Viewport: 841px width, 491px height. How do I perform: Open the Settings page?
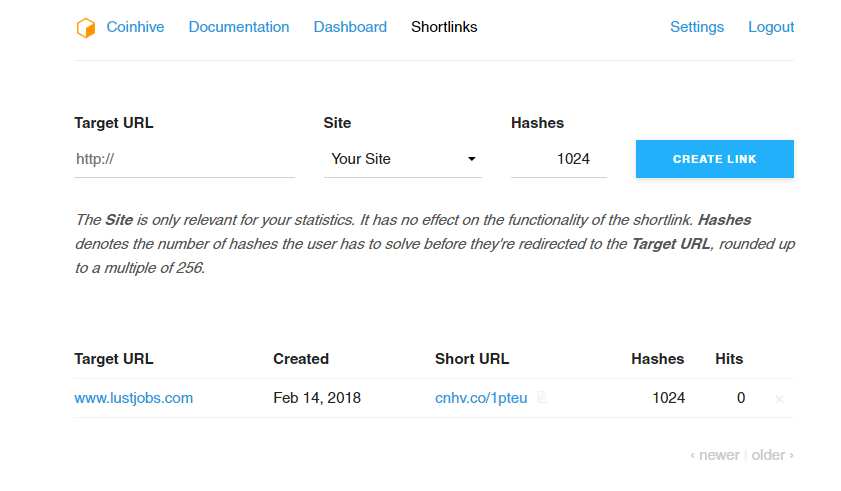pyautogui.click(x=697, y=27)
